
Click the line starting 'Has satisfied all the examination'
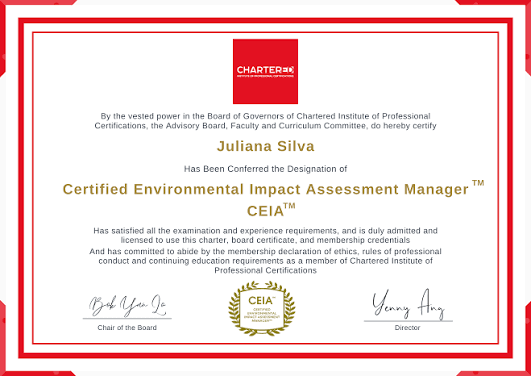266,231
